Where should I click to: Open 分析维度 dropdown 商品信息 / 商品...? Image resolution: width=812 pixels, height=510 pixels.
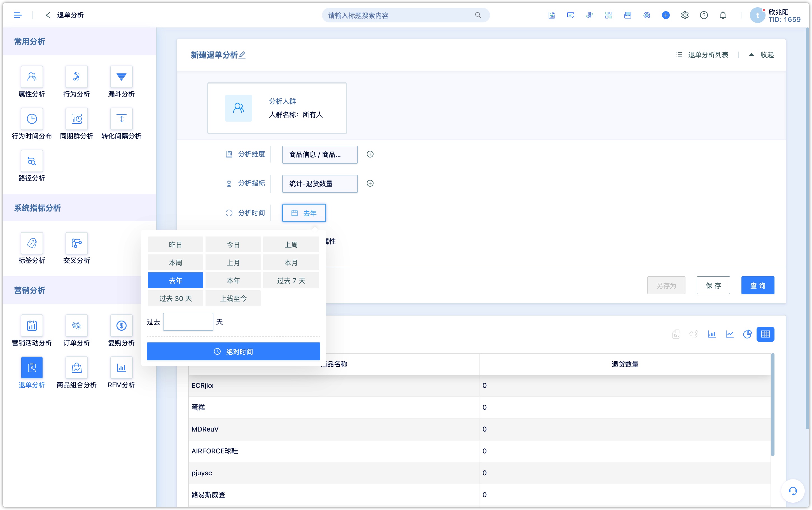[x=320, y=154]
